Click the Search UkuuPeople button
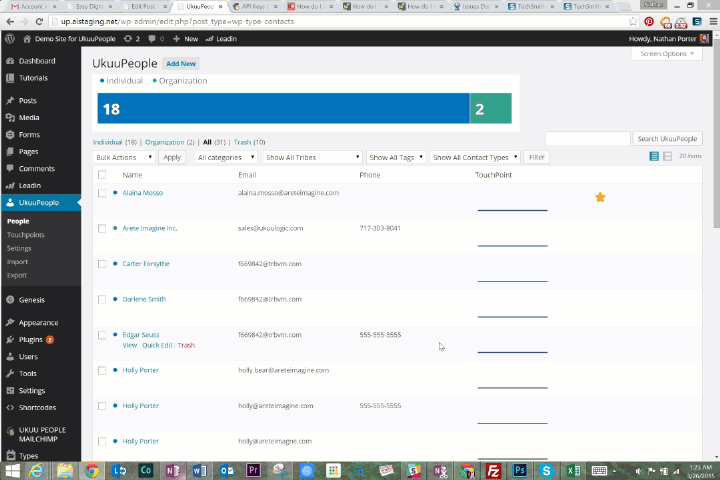Image resolution: width=720 pixels, height=480 pixels. coord(667,139)
